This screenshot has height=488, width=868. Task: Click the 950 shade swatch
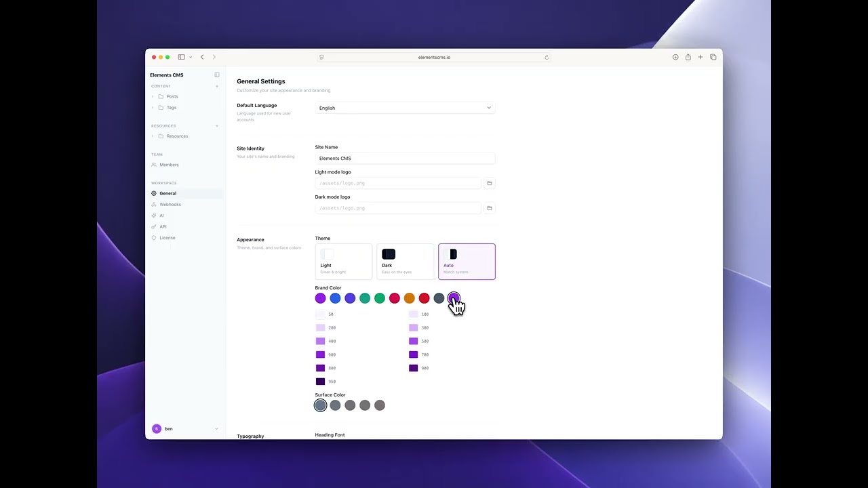pyautogui.click(x=321, y=382)
